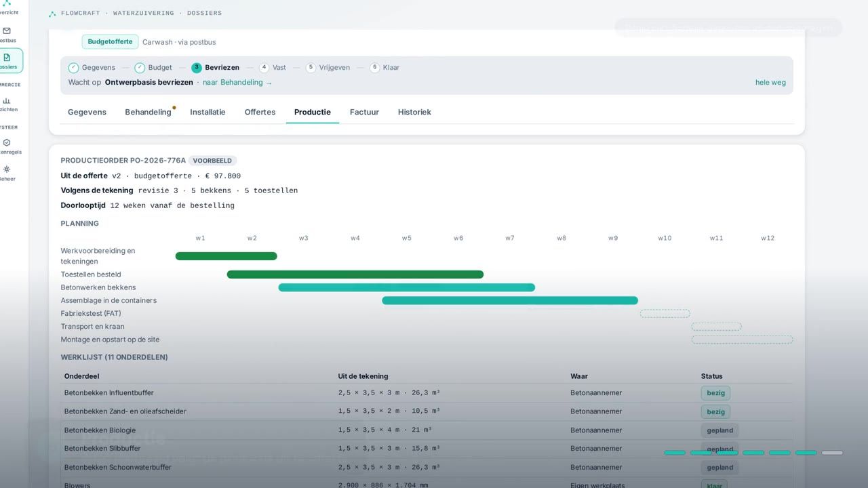Open the Kenregels shield icon
The height and width of the screenshot is (488, 868).
click(7, 143)
